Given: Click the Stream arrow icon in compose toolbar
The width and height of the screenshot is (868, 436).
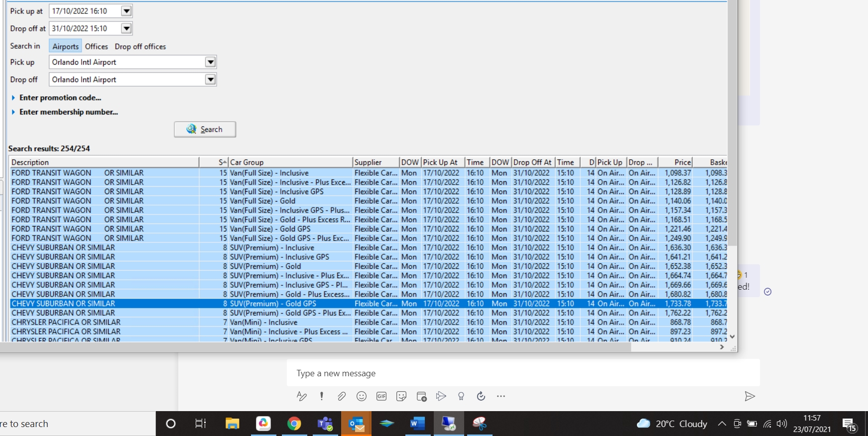Looking at the screenshot, I should [441, 396].
